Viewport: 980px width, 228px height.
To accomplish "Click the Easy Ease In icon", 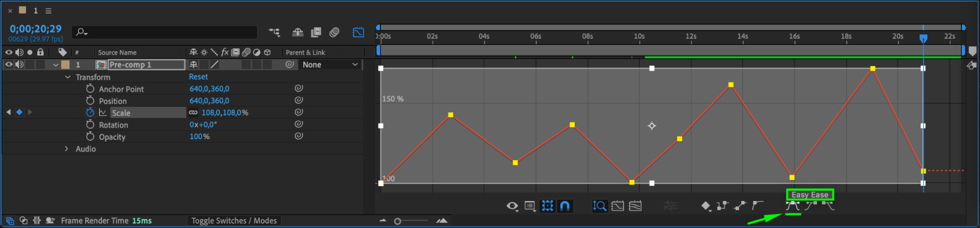I will point(810,206).
